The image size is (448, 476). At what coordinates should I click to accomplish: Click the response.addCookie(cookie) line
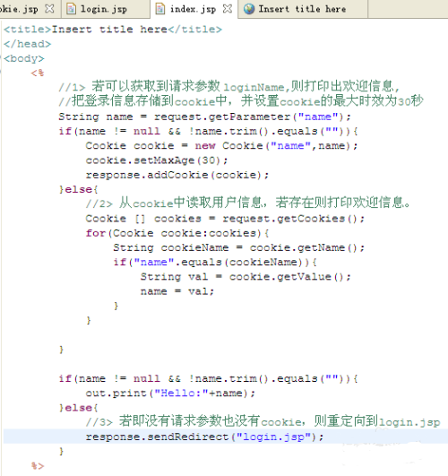[177, 175]
